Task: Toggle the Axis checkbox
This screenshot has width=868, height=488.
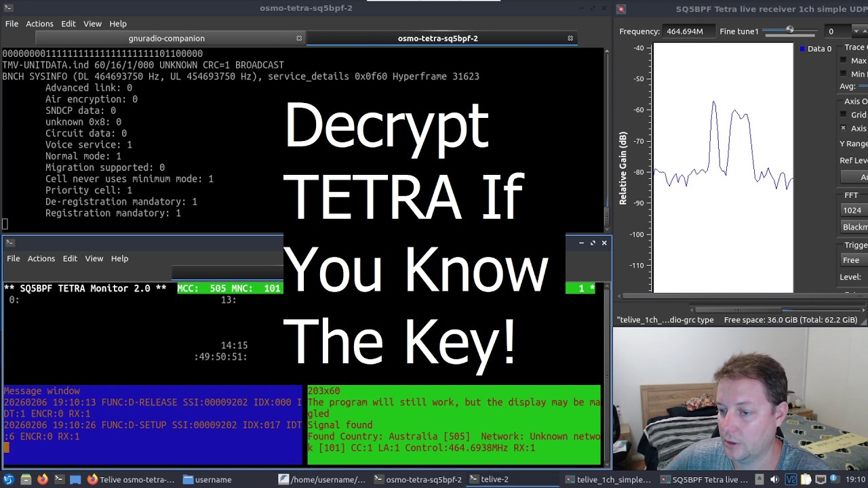Action: tap(844, 128)
